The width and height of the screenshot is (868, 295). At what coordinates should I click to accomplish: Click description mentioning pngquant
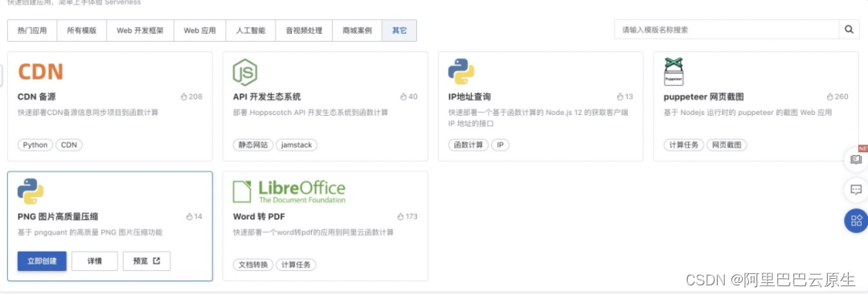[90, 232]
